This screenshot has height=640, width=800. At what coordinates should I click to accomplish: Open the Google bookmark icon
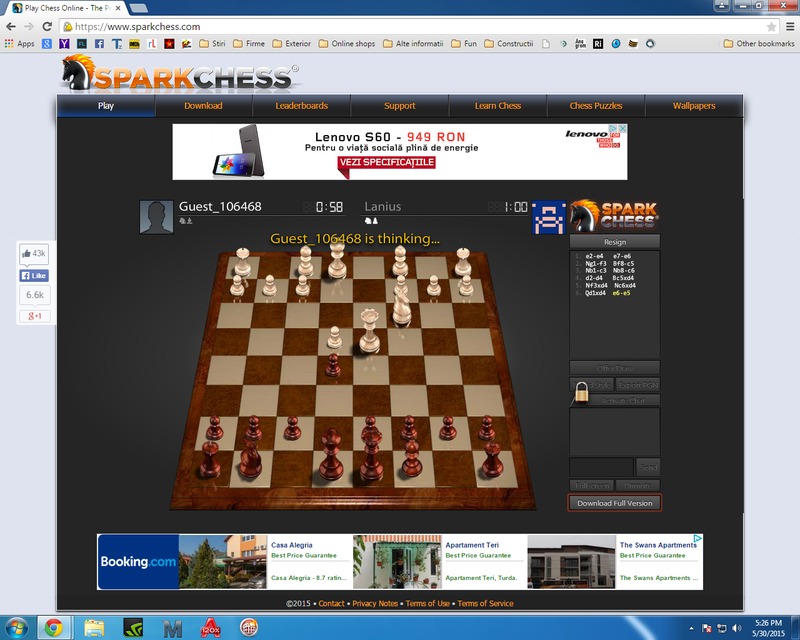[47, 44]
